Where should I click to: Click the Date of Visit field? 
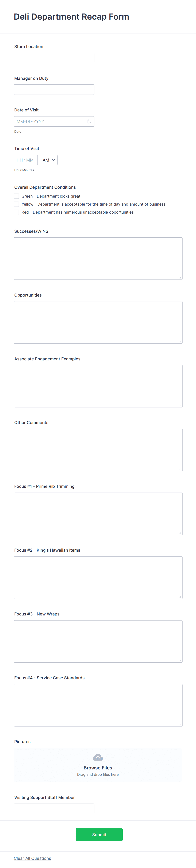pyautogui.click(x=51, y=121)
